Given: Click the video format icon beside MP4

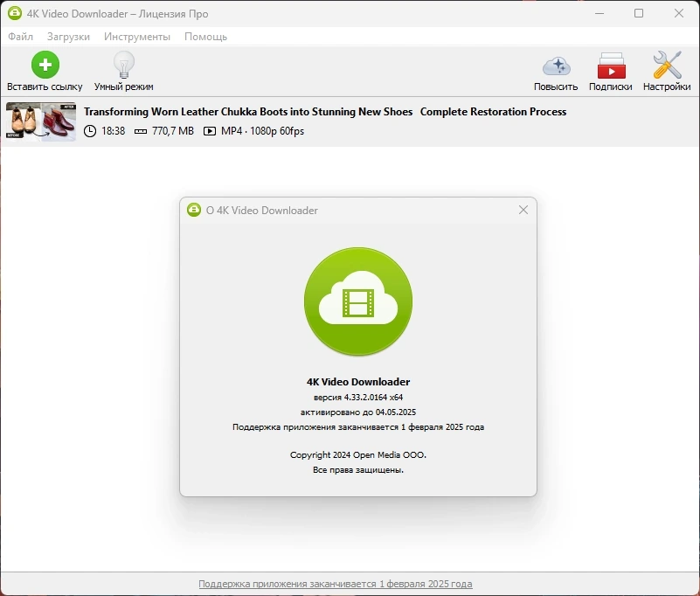Looking at the screenshot, I should (x=210, y=131).
